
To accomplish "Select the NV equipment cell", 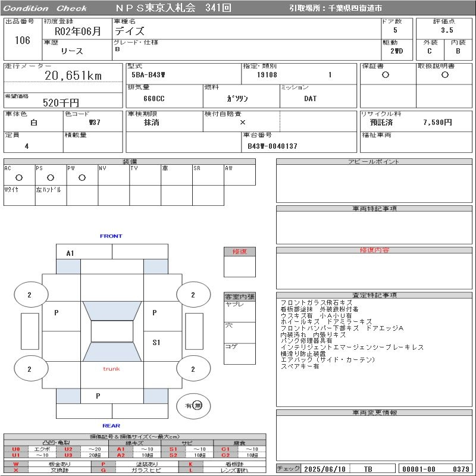I will coord(114,175).
